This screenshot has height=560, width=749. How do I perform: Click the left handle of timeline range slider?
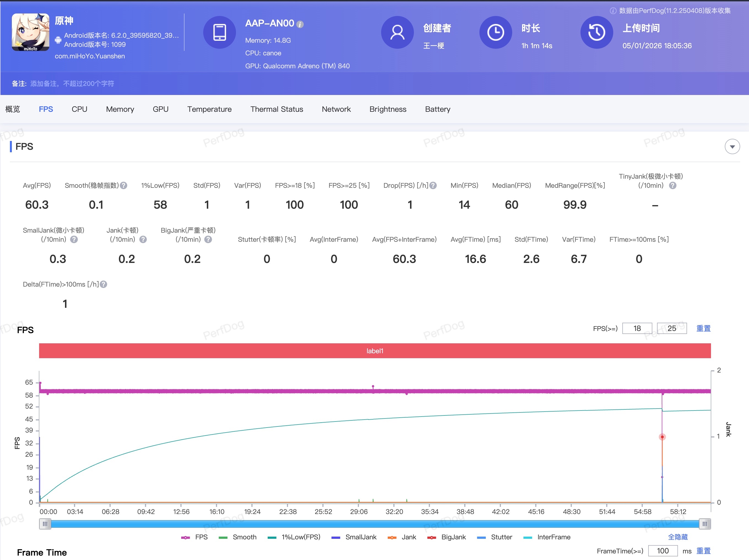click(x=45, y=524)
